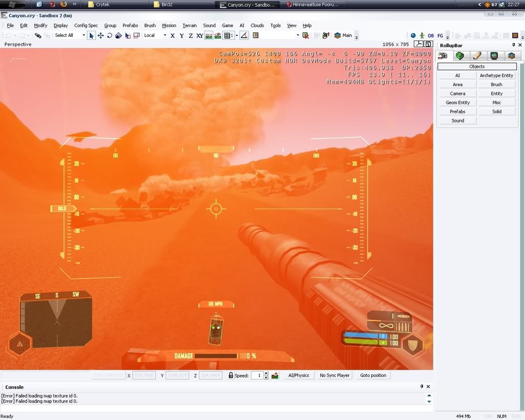Expand the rightmost toolbar overflow arrow

pos(522,37)
